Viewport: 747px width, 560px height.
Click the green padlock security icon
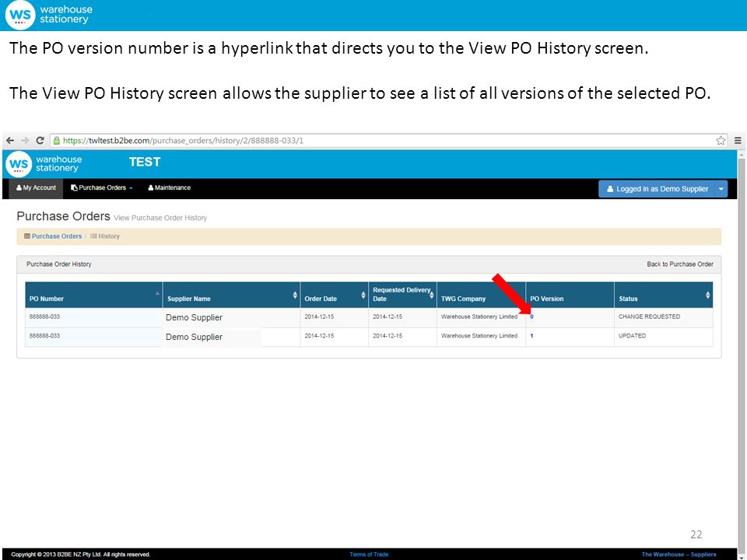pyautogui.click(x=57, y=141)
